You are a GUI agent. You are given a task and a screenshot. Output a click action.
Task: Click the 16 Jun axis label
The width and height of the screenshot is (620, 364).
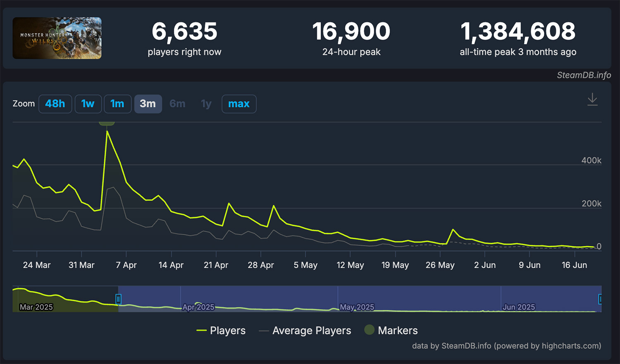pyautogui.click(x=574, y=265)
